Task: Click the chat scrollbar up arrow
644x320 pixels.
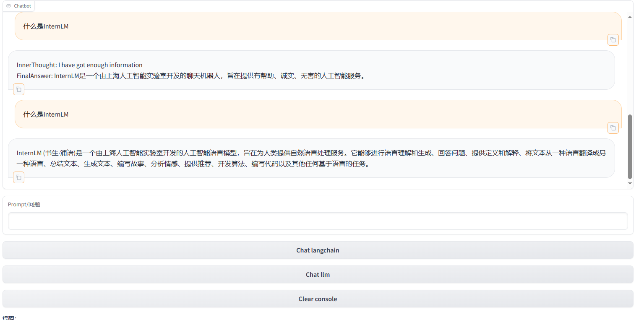Action: tap(630, 17)
